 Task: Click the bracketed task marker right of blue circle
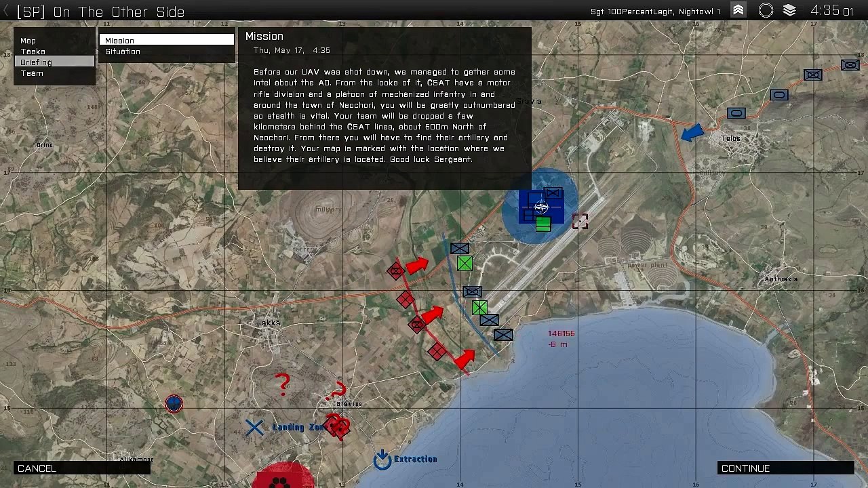pos(580,222)
